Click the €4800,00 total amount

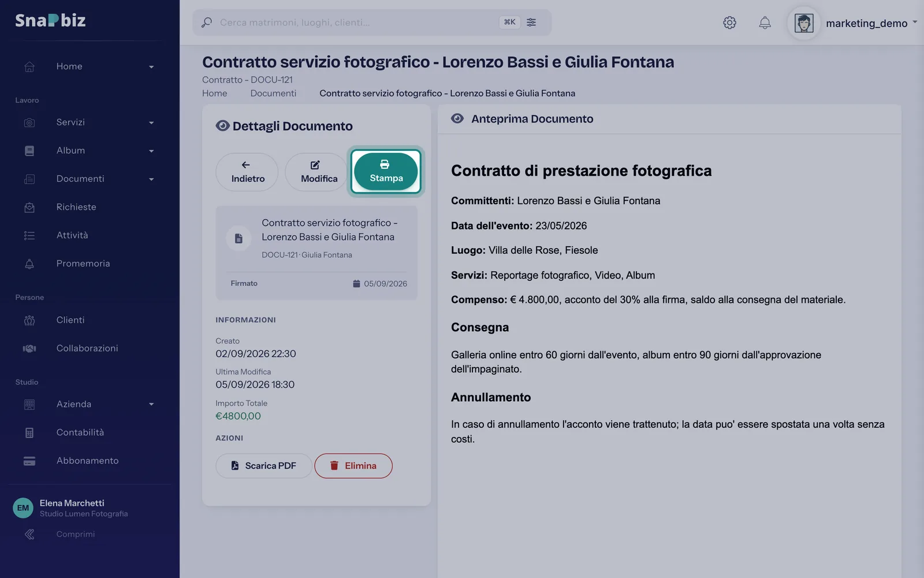238,416
